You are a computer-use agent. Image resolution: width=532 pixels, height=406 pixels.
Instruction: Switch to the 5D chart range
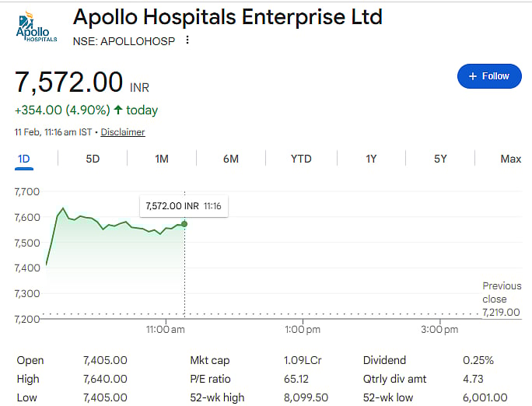(93, 159)
